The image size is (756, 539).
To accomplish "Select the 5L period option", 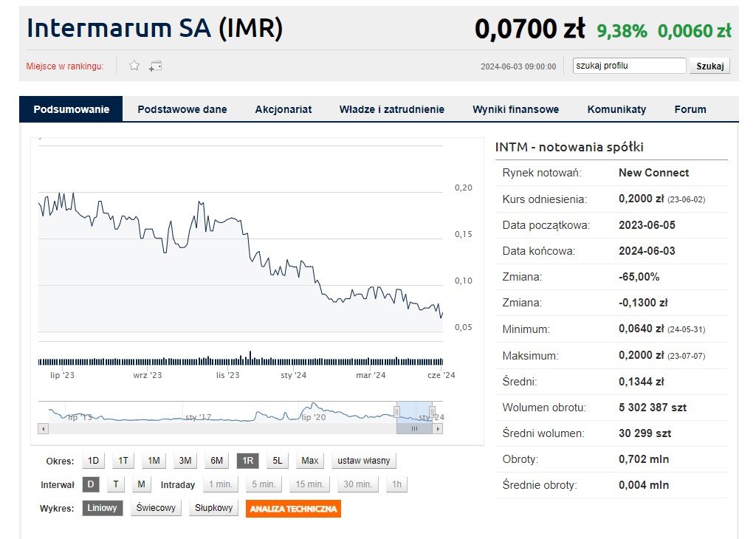I will pos(277,461).
